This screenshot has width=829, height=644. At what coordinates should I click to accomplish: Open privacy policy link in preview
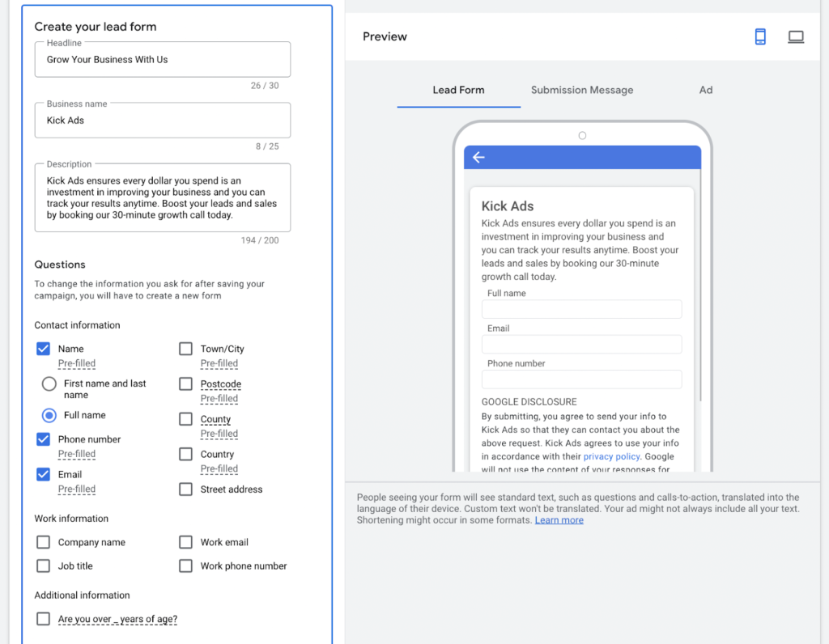(x=611, y=456)
